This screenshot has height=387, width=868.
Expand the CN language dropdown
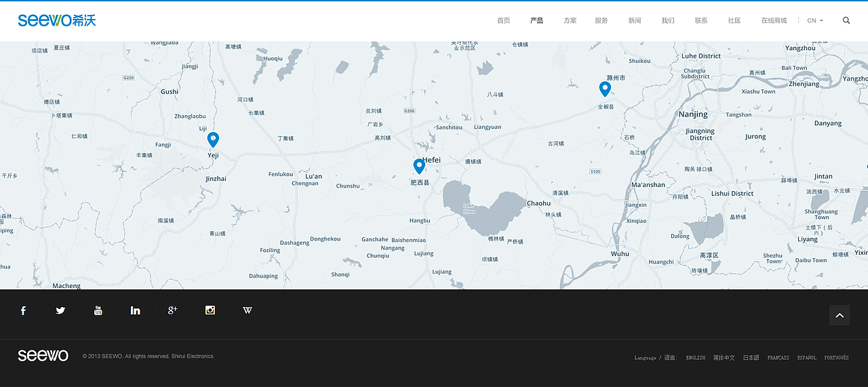[x=815, y=20]
